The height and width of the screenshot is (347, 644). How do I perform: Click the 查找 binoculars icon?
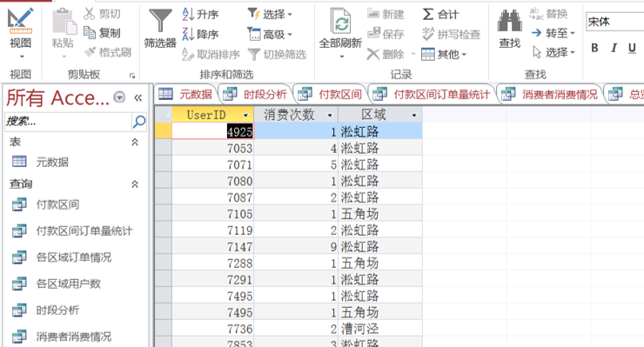pyautogui.click(x=510, y=21)
